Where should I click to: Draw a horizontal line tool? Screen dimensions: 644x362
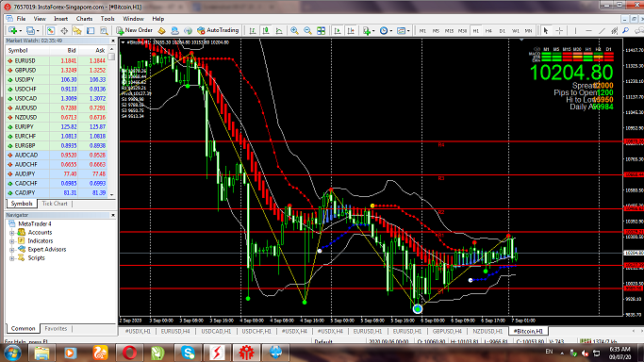point(588,31)
